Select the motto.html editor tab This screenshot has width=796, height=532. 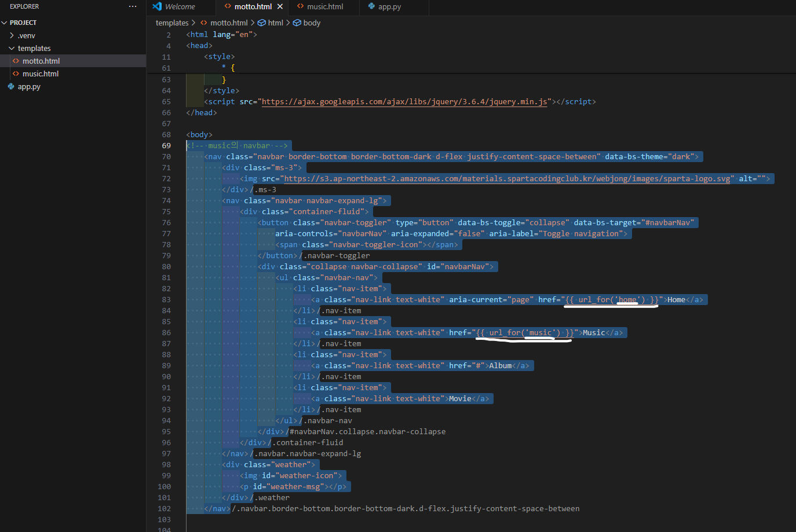point(253,7)
